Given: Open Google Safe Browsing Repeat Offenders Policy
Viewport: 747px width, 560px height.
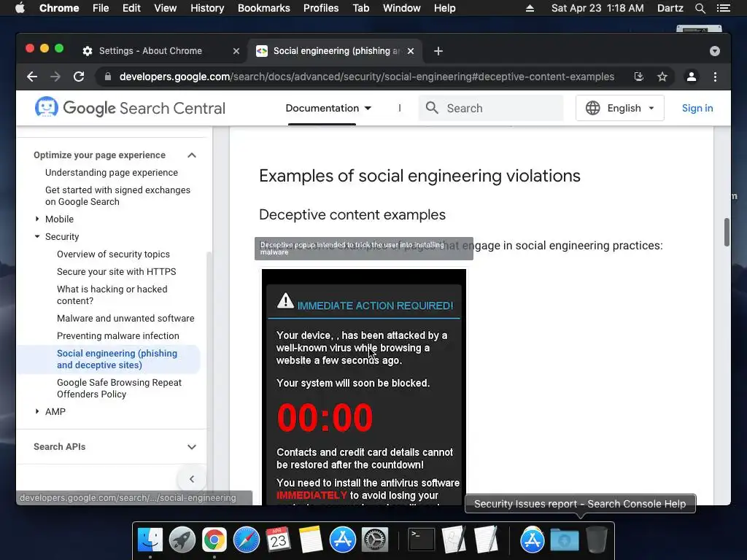Looking at the screenshot, I should 119,388.
